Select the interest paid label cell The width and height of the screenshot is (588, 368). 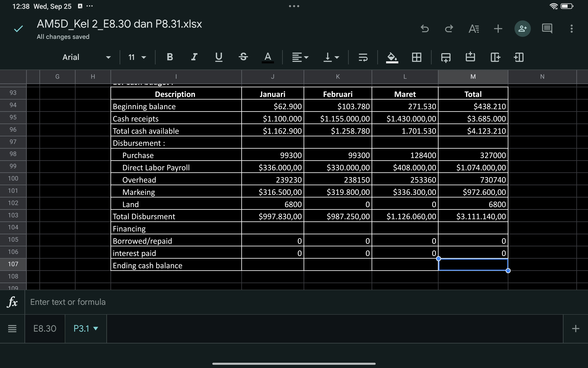pos(176,253)
